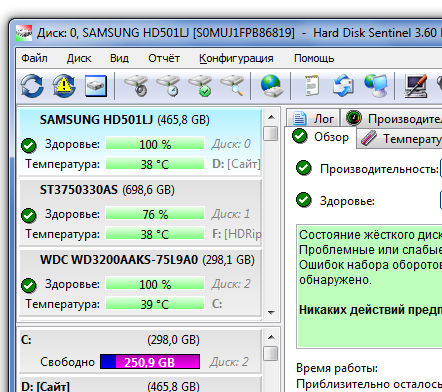This screenshot has width=442, height=392.
Task: Click the up arrow of partition list scrollbar
Action: coord(271,337)
